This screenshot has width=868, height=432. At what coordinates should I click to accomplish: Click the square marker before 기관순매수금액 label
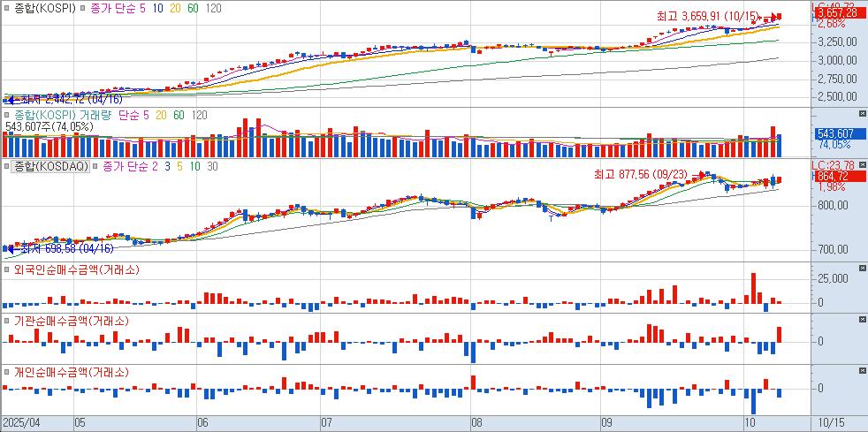point(6,321)
